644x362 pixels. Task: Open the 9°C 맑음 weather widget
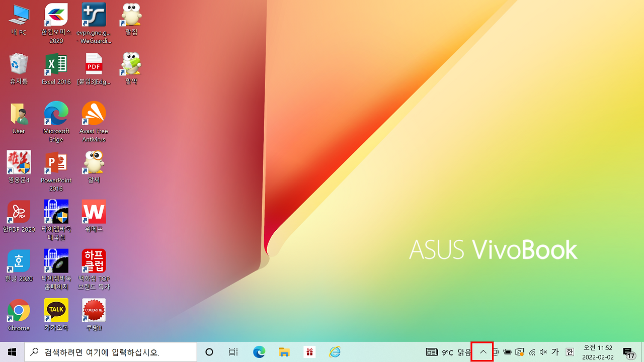448,352
